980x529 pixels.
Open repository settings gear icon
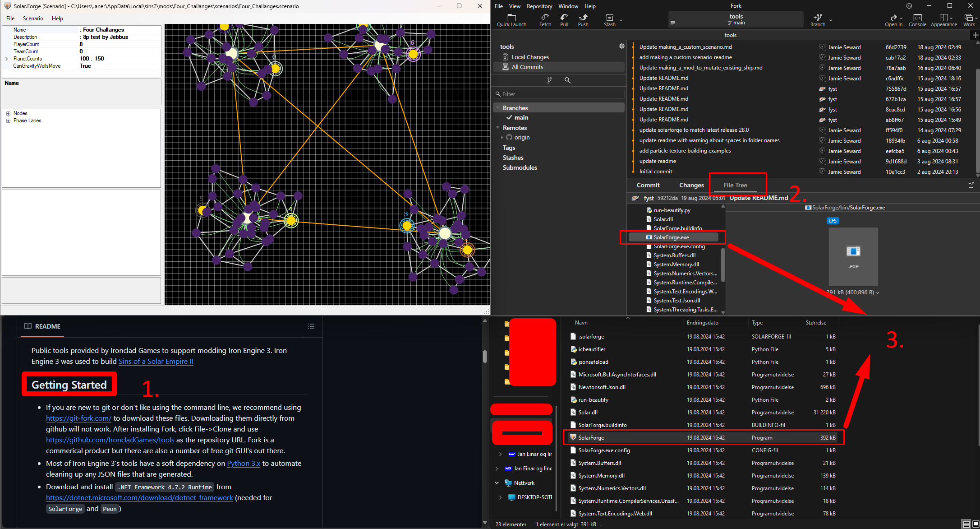coord(621,46)
